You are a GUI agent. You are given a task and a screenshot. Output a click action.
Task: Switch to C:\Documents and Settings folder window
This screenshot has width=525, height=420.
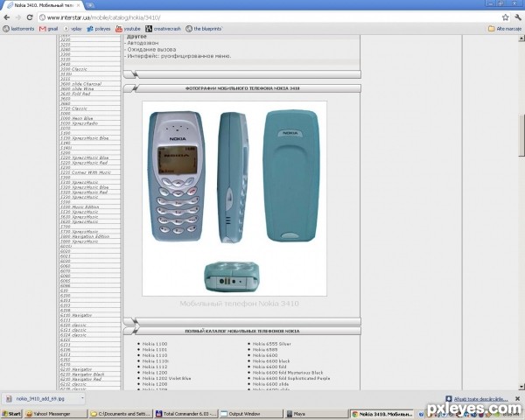click(x=120, y=414)
